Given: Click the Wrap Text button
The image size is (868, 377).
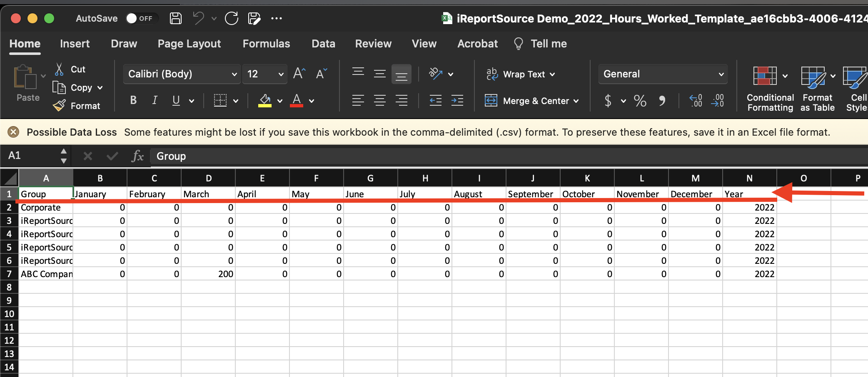Looking at the screenshot, I should click(x=516, y=74).
